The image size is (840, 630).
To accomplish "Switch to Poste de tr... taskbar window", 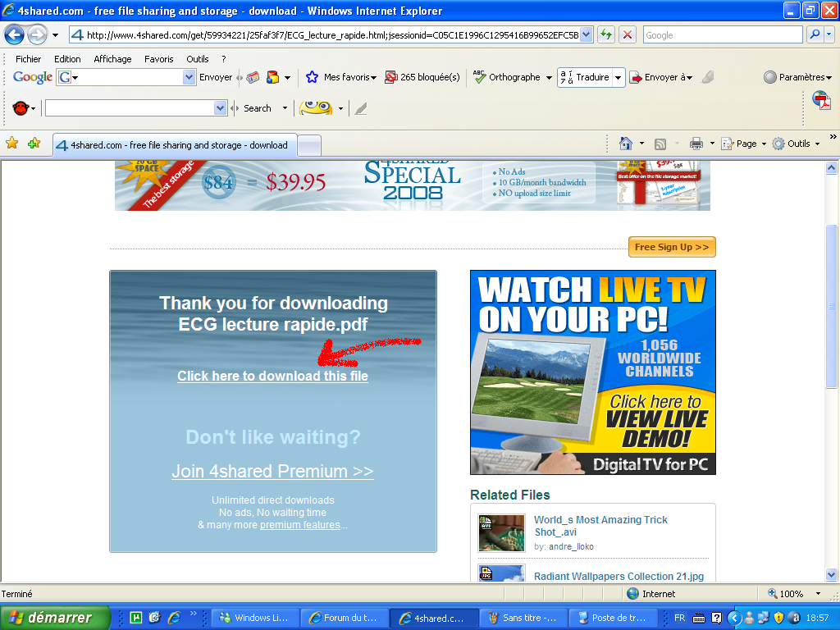I will pyautogui.click(x=612, y=618).
